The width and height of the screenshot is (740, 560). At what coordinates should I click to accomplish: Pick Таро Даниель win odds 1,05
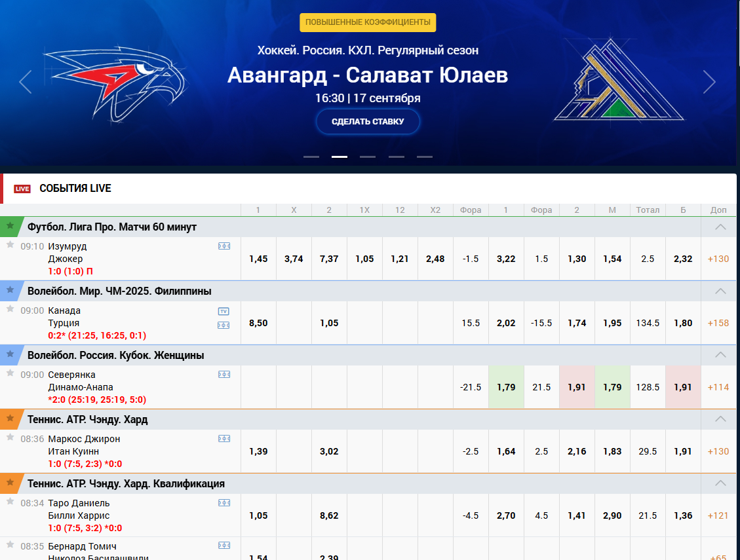point(258,515)
